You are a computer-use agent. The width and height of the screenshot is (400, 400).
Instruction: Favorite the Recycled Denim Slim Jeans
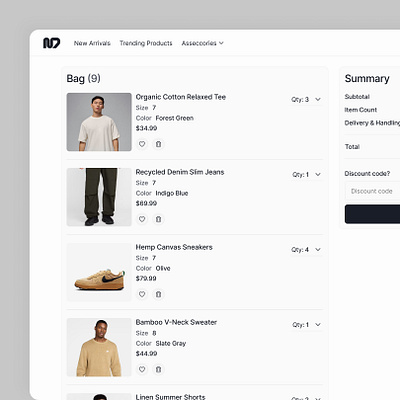[x=142, y=219]
